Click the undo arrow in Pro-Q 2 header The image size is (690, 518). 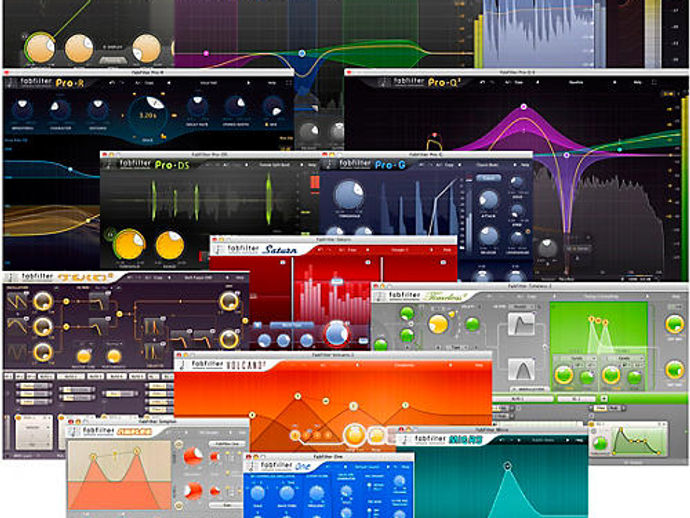pos(483,82)
